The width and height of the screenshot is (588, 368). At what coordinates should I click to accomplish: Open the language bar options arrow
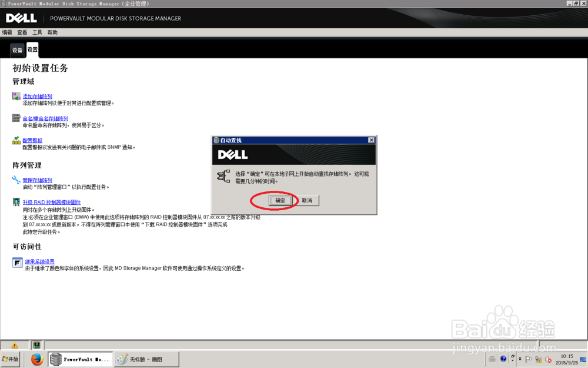point(513,360)
